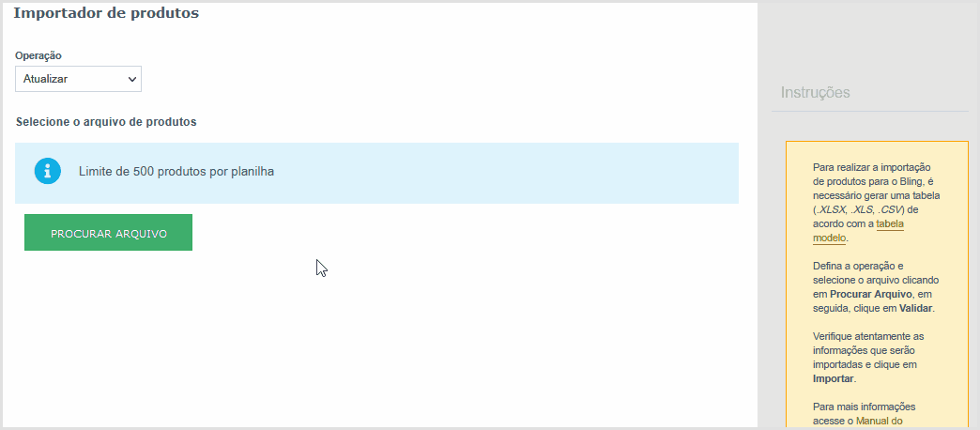Click the .XLS format text
The width and height of the screenshot is (980, 430).
pos(861,209)
